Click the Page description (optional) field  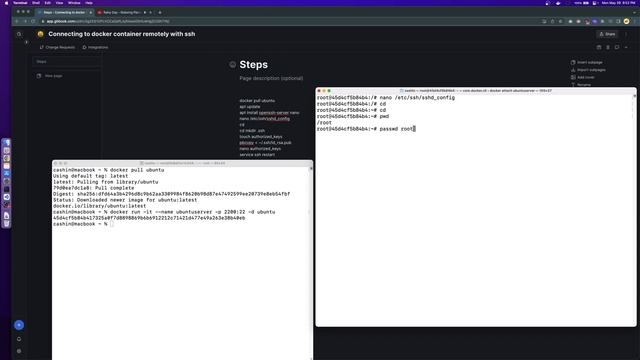click(x=271, y=78)
